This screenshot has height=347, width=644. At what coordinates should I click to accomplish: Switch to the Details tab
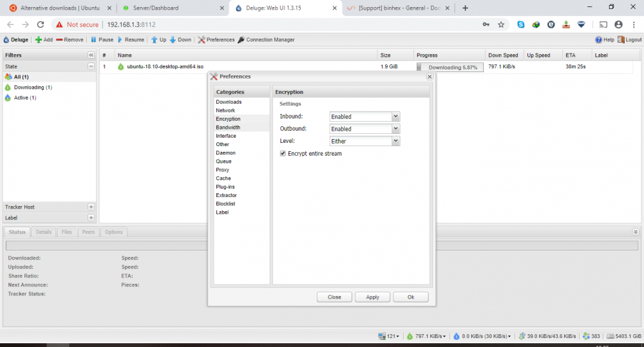(44, 232)
